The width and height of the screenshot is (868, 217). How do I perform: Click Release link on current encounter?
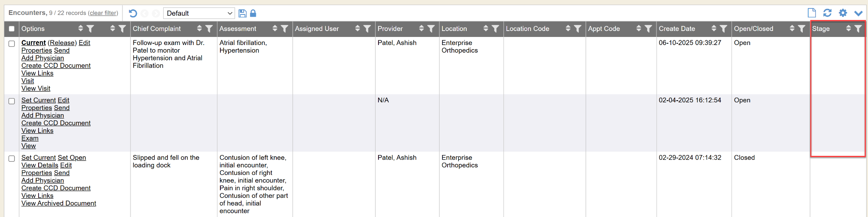coord(62,43)
